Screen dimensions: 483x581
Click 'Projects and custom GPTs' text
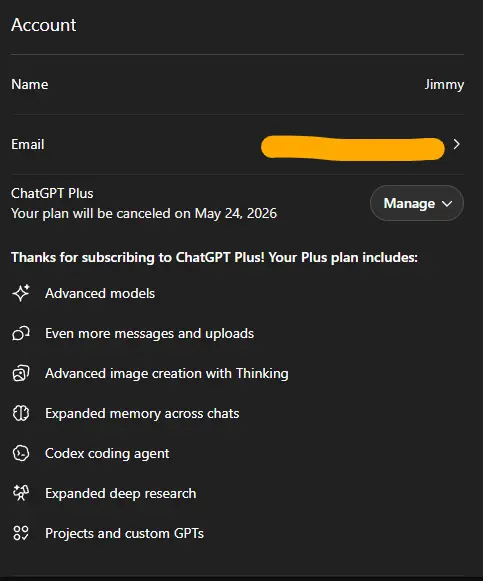(124, 534)
